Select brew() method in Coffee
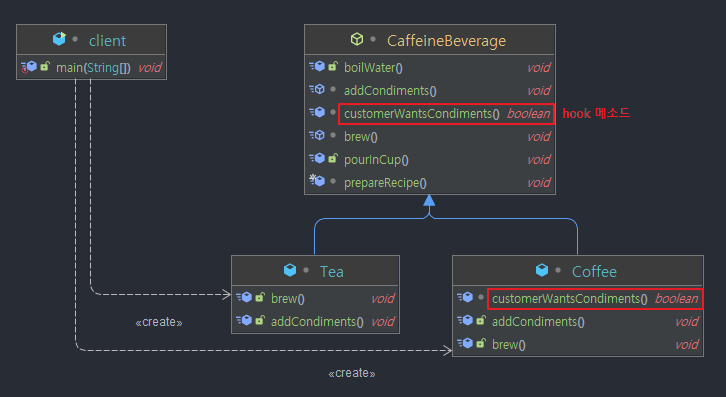The height and width of the screenshot is (397, 726). (508, 345)
